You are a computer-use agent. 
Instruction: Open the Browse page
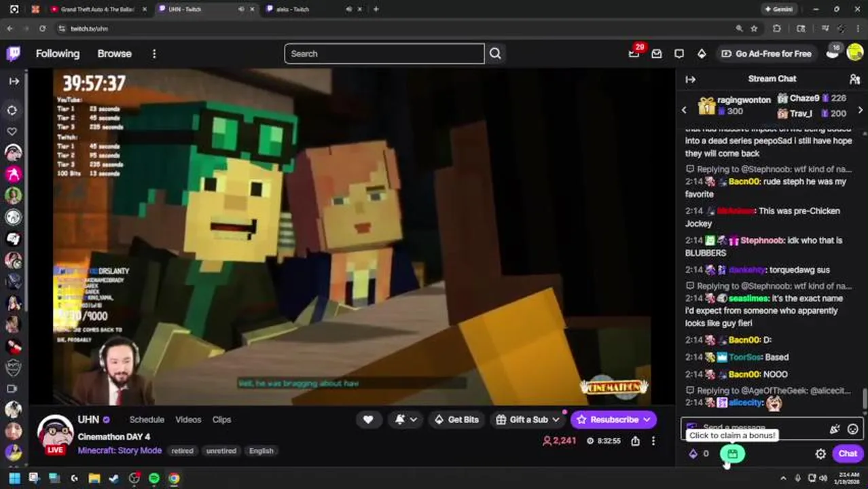click(x=114, y=54)
